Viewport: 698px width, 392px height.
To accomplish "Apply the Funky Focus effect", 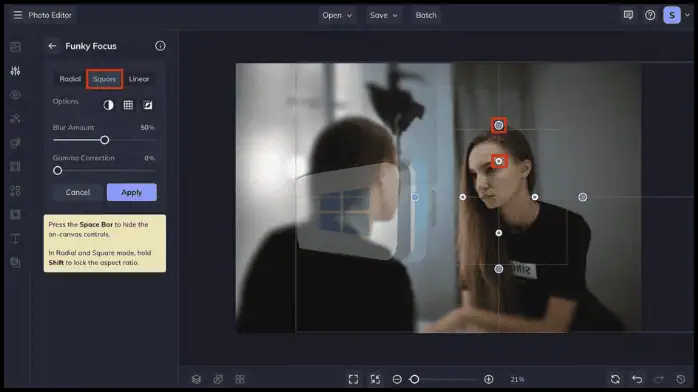I will (x=132, y=192).
